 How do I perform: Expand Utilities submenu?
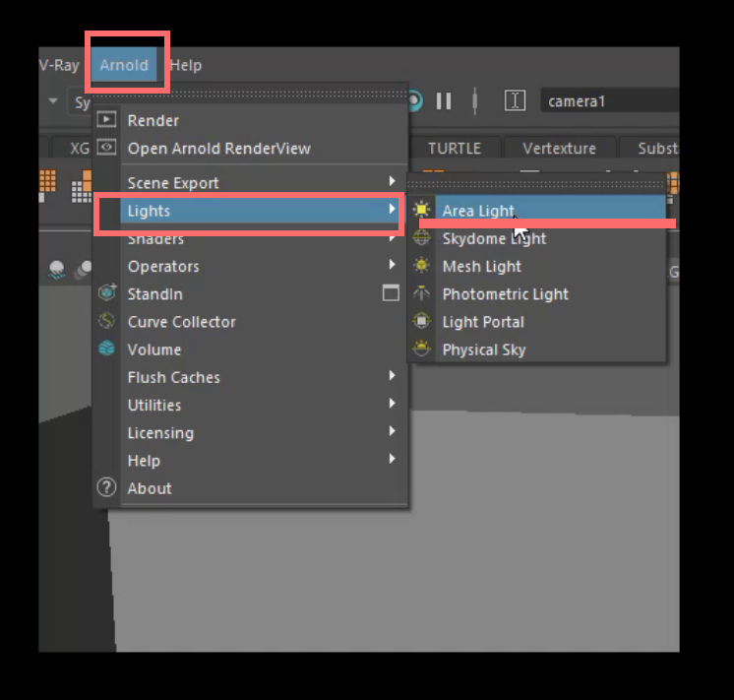coord(251,405)
